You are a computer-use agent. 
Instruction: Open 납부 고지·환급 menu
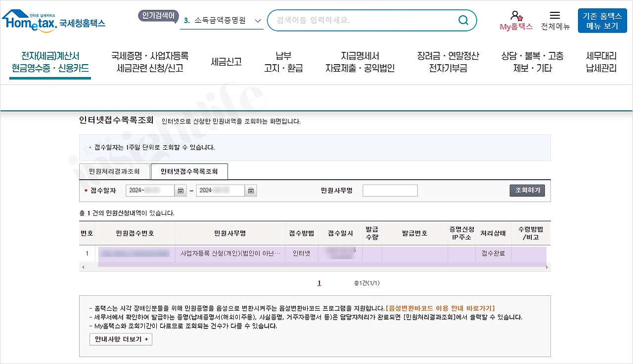(x=283, y=62)
